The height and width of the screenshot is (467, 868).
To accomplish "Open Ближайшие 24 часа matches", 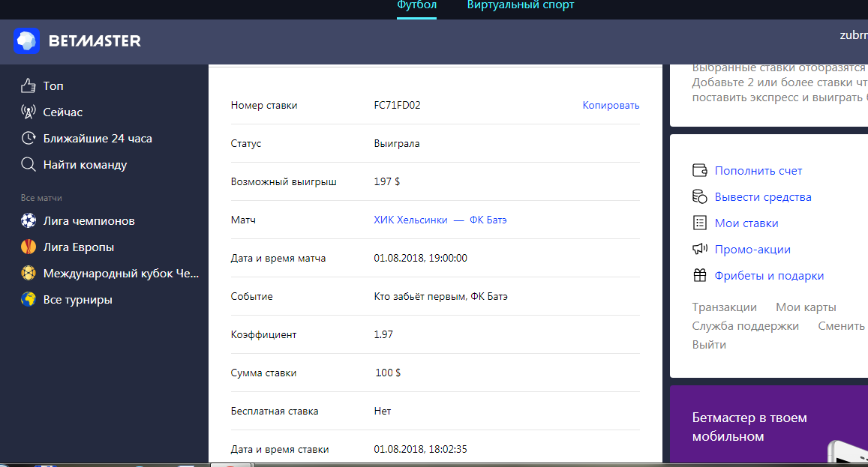I will [x=98, y=139].
